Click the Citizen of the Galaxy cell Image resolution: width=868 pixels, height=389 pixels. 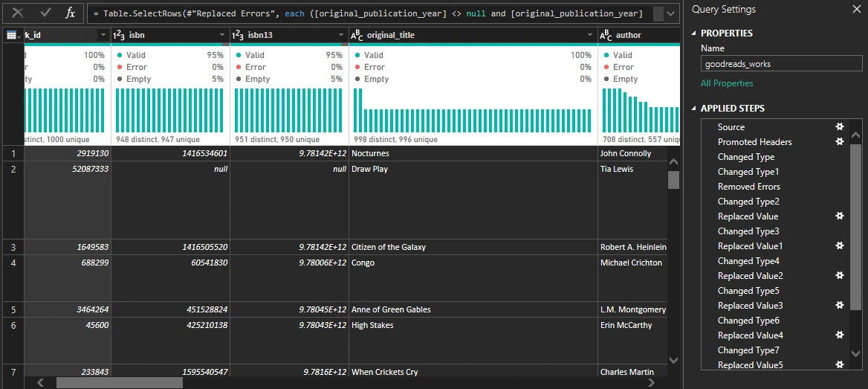[x=473, y=247]
